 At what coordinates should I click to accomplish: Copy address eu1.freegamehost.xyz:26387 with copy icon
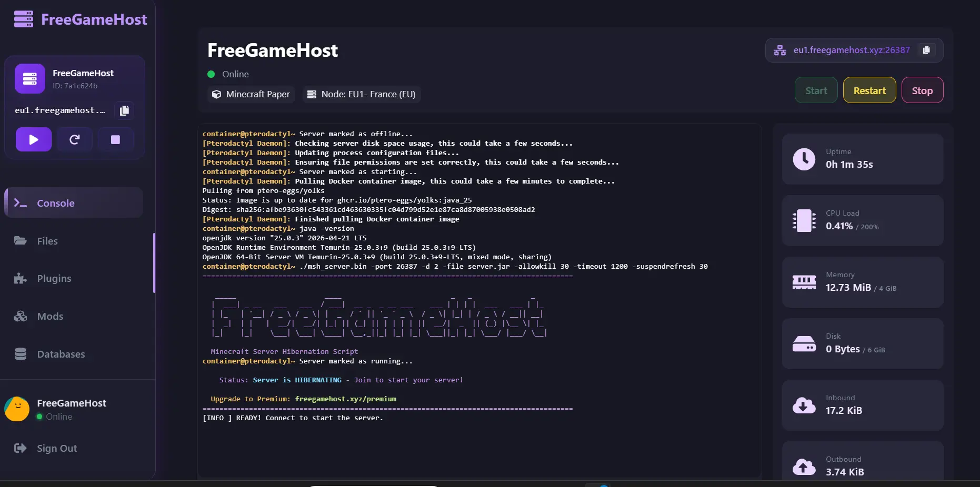pyautogui.click(x=926, y=50)
